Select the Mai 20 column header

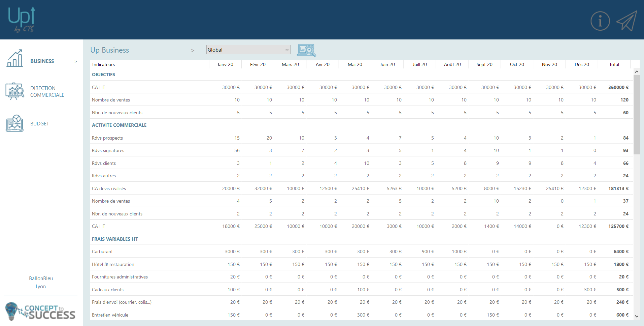pyautogui.click(x=355, y=64)
